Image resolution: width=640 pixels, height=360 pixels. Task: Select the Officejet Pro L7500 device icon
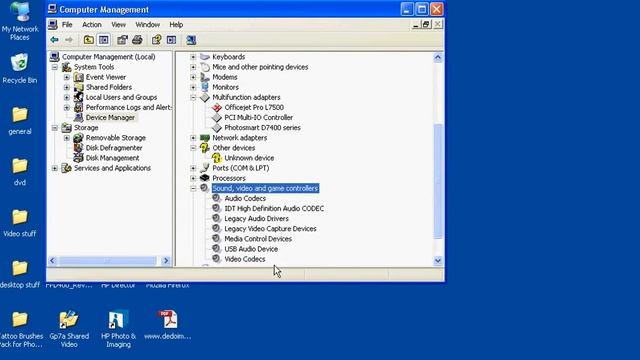[x=217, y=107]
